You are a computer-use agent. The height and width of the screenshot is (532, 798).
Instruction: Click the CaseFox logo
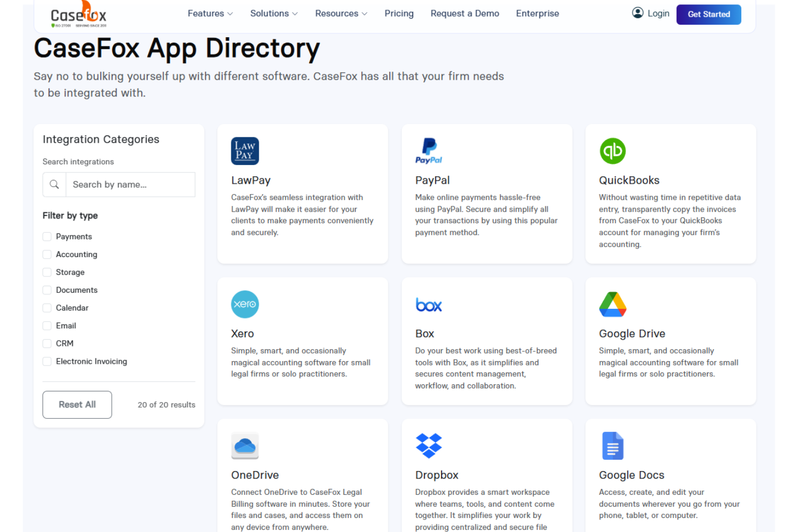pyautogui.click(x=79, y=15)
